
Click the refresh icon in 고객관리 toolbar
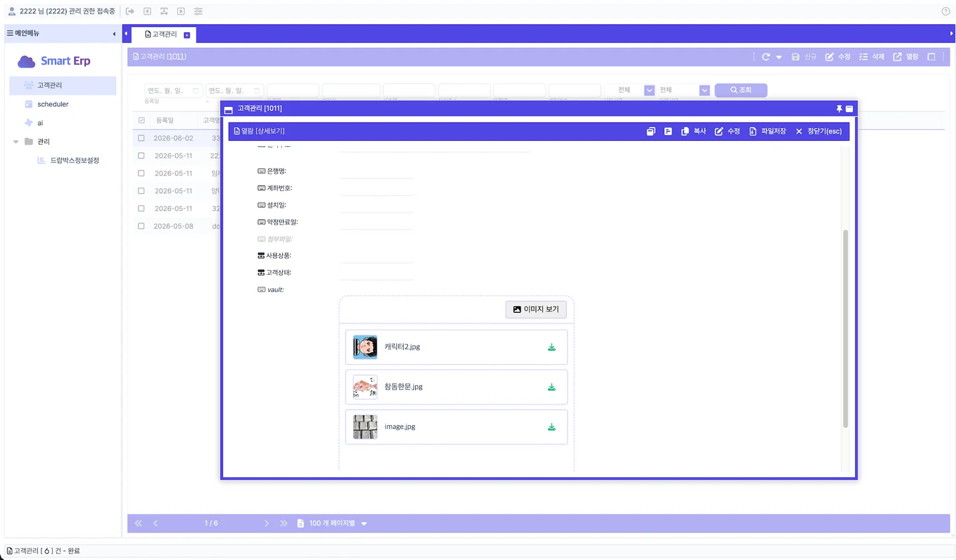[766, 57]
